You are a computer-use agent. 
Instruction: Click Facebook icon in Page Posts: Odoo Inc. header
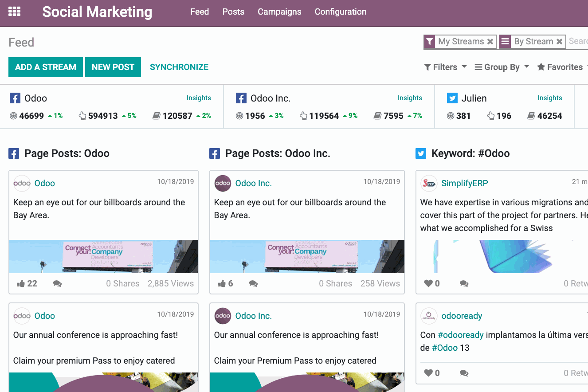pyautogui.click(x=215, y=154)
